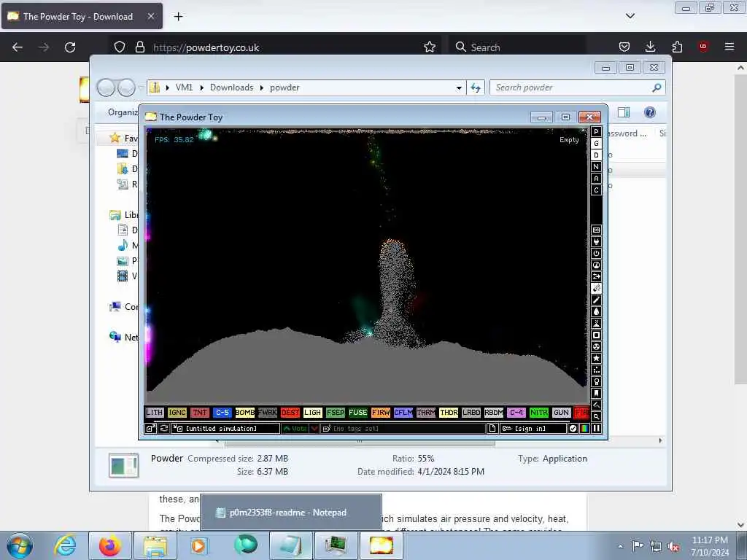Reload the Firefox page
747x560 pixels.
70,47
